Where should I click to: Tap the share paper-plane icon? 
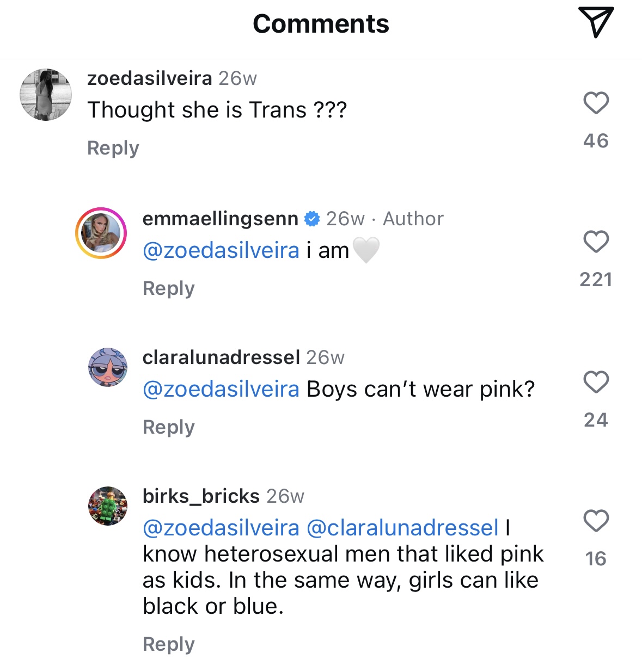(596, 22)
